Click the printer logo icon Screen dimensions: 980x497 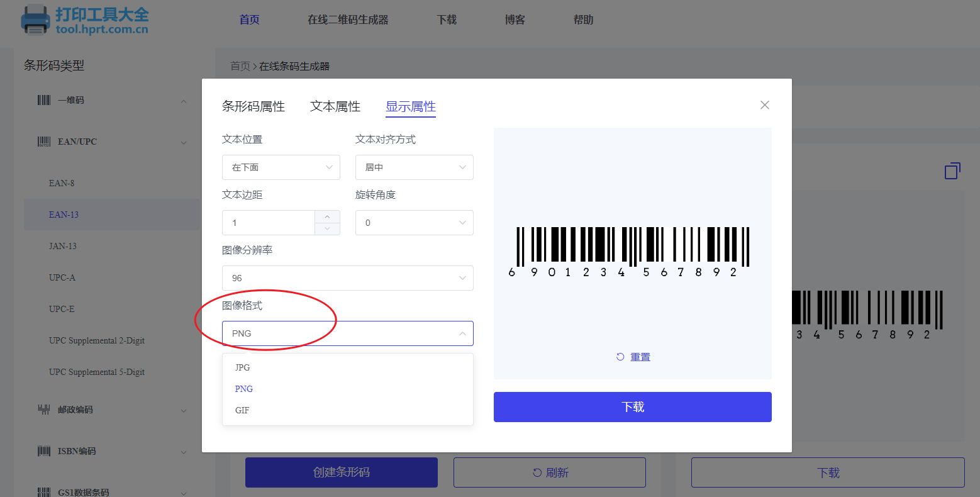tap(35, 20)
